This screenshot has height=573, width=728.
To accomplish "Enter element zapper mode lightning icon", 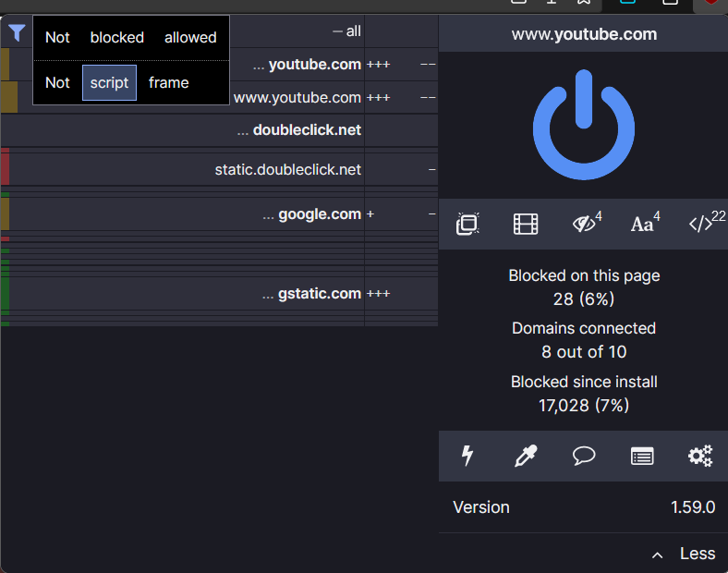I will 467,456.
